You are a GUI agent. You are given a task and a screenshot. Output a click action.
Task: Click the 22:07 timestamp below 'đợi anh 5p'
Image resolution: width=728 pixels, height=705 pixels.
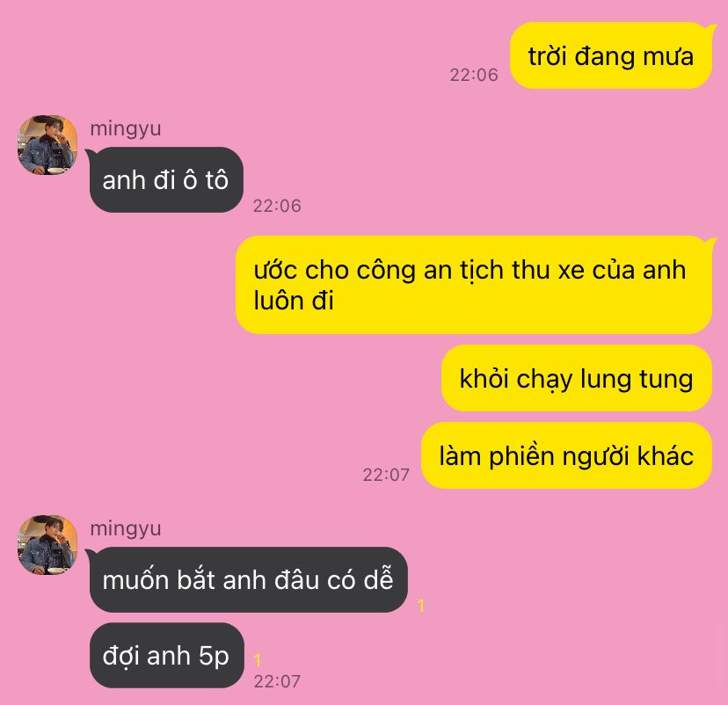[x=277, y=681]
